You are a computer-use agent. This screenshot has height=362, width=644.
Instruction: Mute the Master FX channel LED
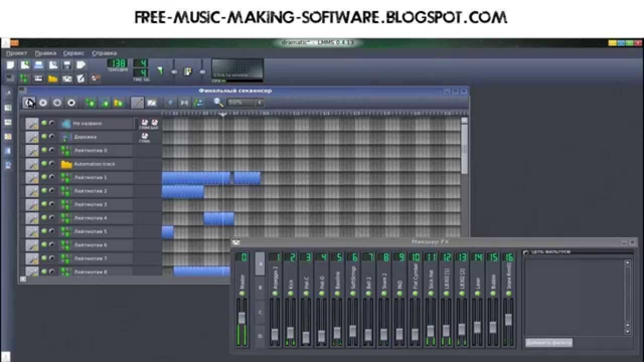click(242, 293)
